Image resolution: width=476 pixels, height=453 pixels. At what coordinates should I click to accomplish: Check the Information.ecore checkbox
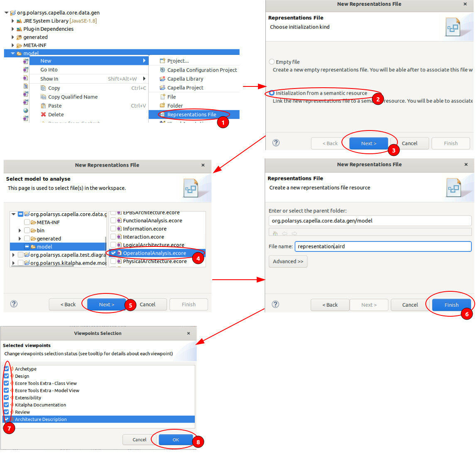(x=113, y=229)
